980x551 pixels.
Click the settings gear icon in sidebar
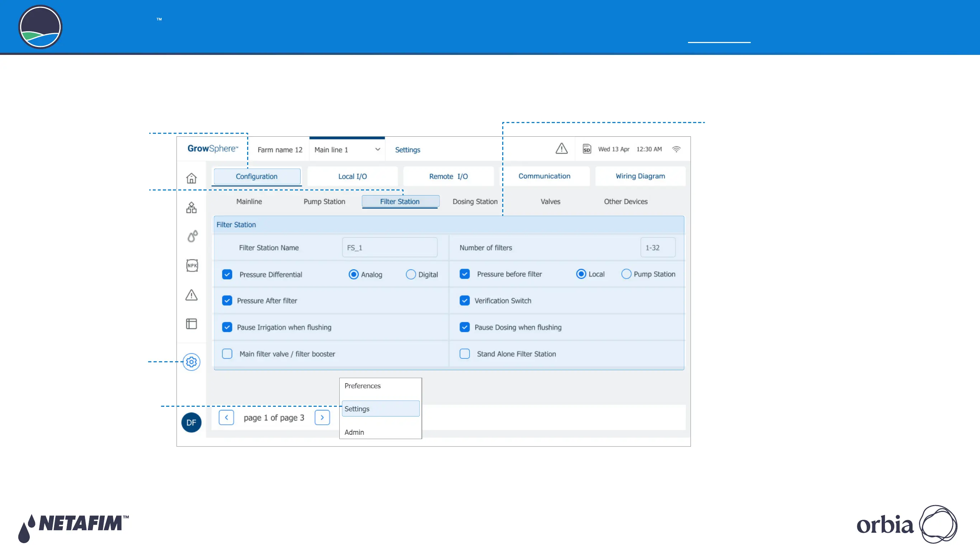(191, 362)
